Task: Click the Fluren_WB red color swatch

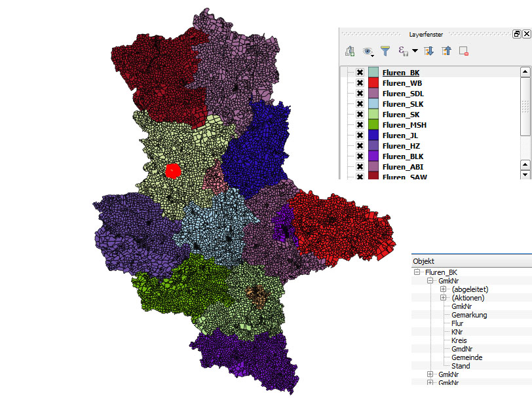Action: (373, 82)
